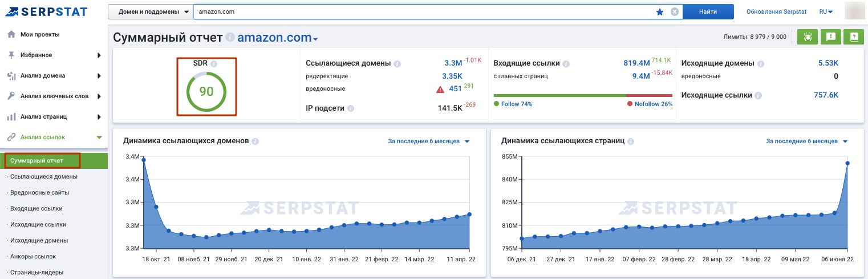Click info icon next to Ссылающиеся домены

(397, 64)
